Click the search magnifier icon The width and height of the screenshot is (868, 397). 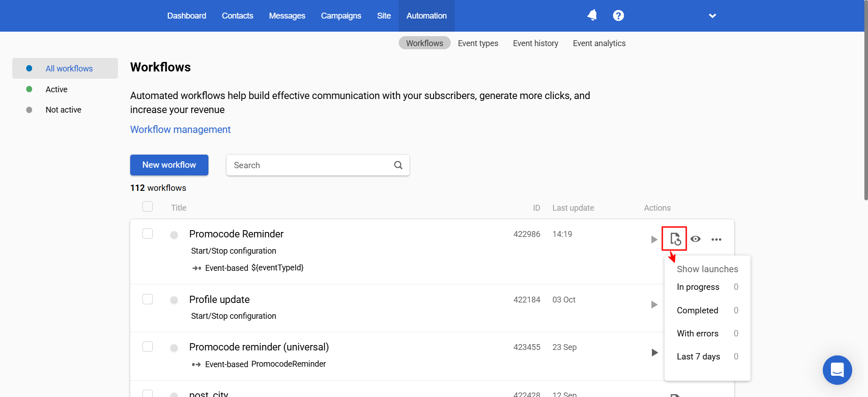pos(398,165)
